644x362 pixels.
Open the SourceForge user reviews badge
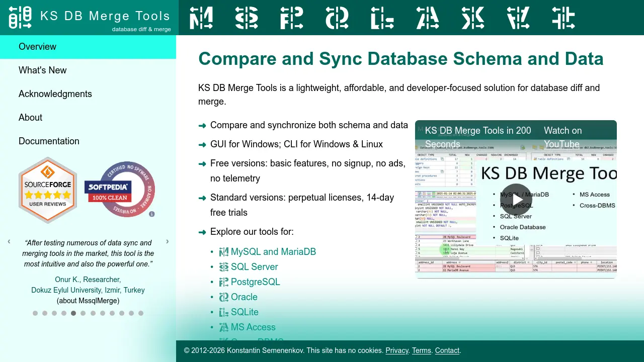point(48,190)
